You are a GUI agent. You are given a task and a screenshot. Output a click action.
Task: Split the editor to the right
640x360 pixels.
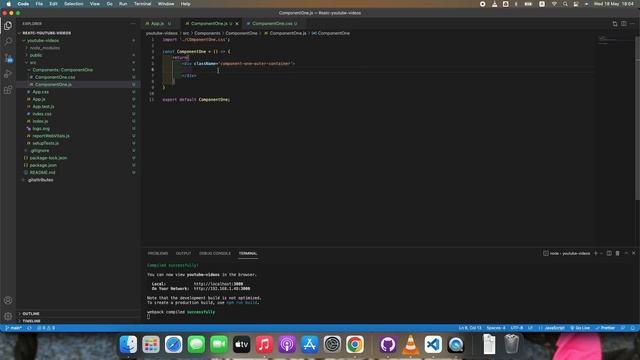[624, 24]
